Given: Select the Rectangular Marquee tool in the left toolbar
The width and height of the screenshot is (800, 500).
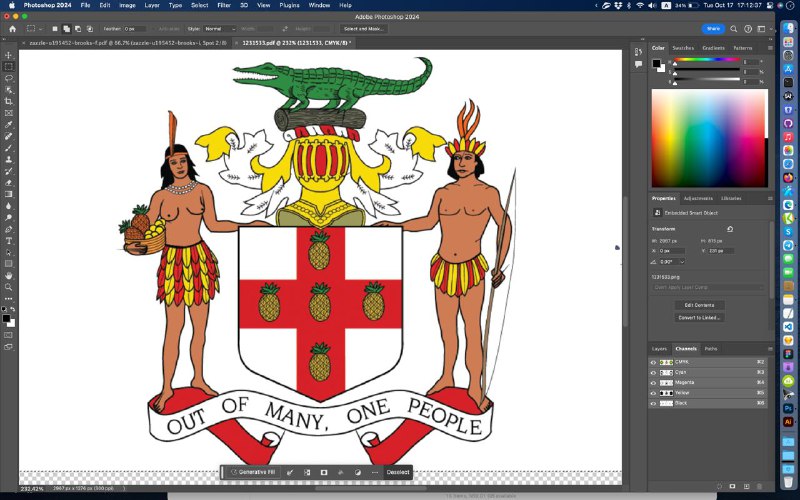Looking at the screenshot, I should (9, 67).
